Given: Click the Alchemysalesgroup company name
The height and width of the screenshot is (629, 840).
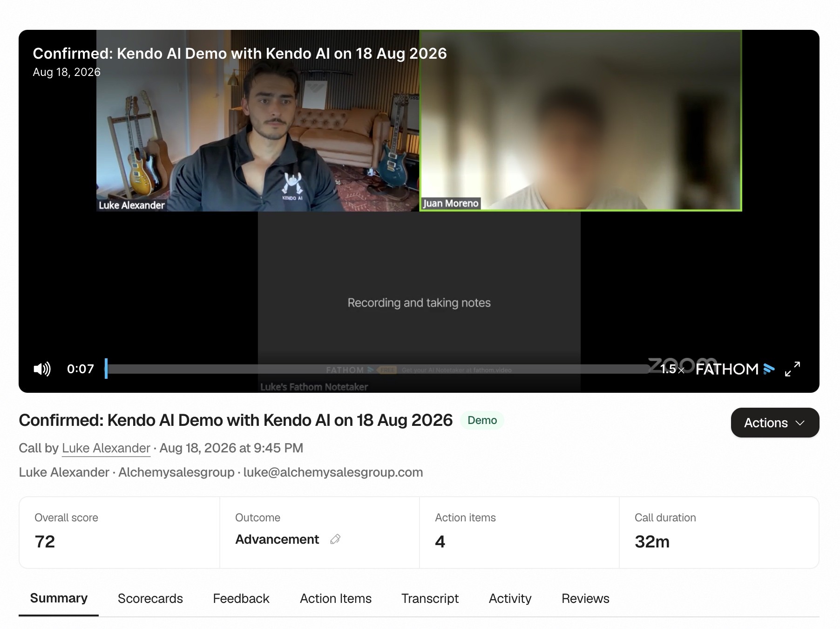Looking at the screenshot, I should tap(176, 472).
